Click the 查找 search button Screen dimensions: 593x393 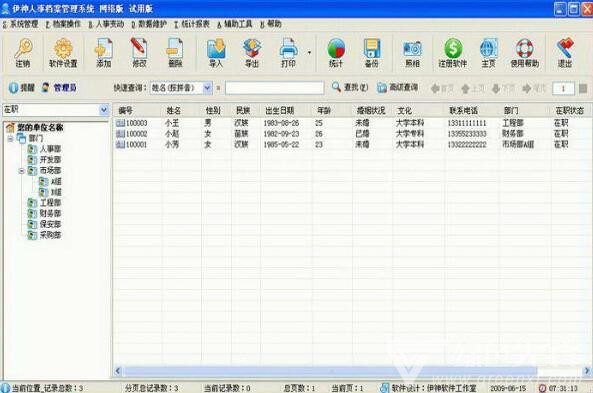(x=350, y=87)
